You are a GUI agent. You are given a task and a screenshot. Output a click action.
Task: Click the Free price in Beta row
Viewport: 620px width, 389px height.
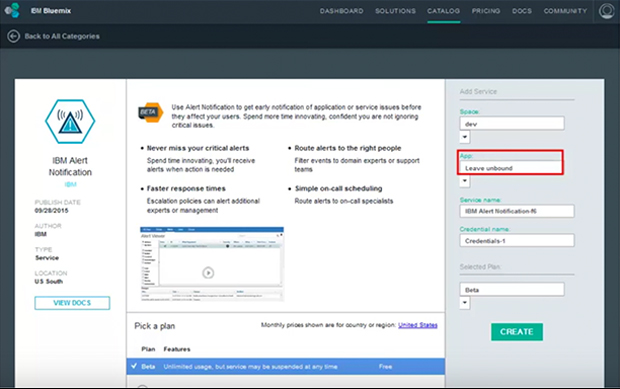click(385, 366)
